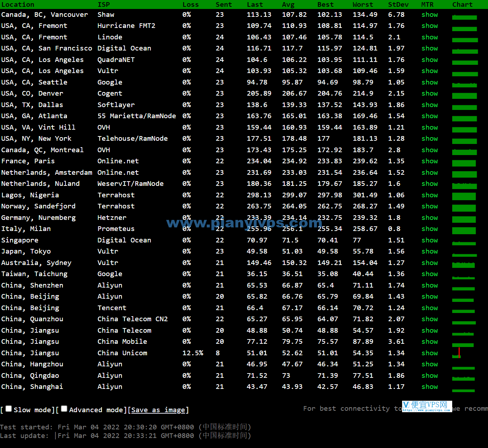This screenshot has height=448, width=488.
Task: Show MTR for Los Angeles Vultr
Action: 430,71
